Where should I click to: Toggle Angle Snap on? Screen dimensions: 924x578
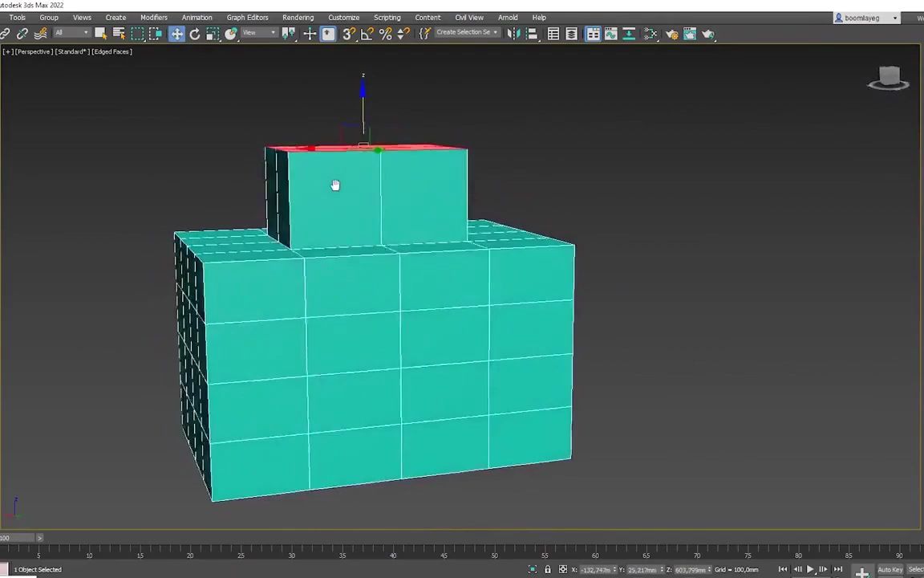tap(367, 33)
